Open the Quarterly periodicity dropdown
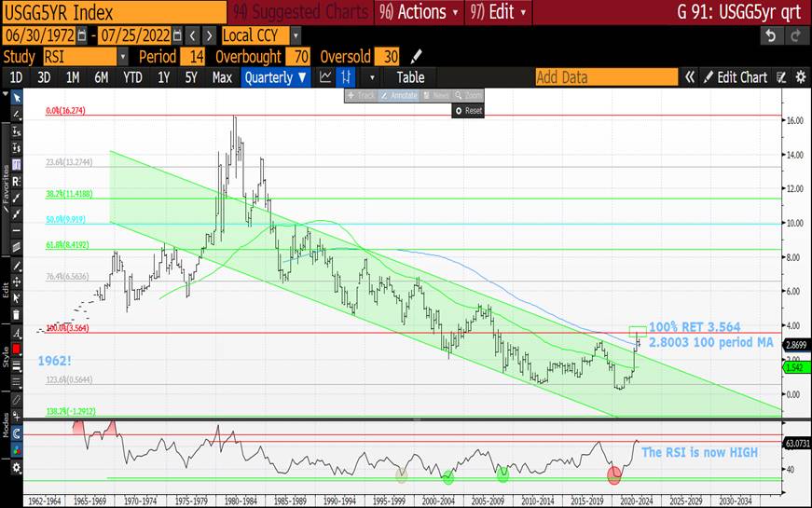This screenshot has height=508, width=812. (276, 77)
